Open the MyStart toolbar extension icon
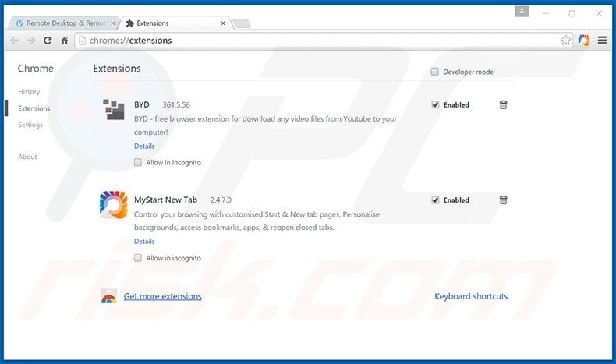Viewport: 616px width, 364px height. (x=584, y=40)
